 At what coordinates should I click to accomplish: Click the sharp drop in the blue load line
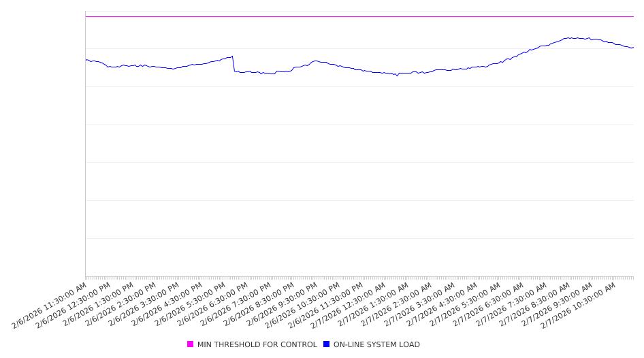(234, 64)
